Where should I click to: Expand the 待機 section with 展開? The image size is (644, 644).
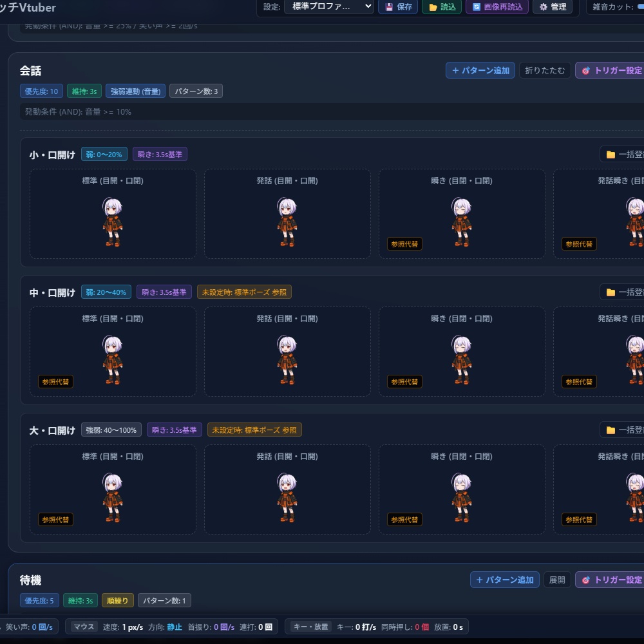557,580
